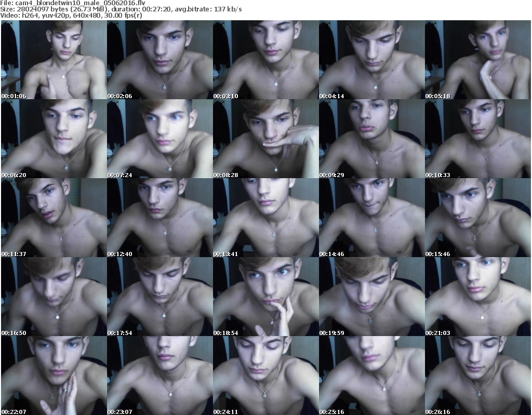Select the thumbnail stamped 00:03:10
Image resolution: width=532 pixels, height=415 pixels.
pos(265,60)
